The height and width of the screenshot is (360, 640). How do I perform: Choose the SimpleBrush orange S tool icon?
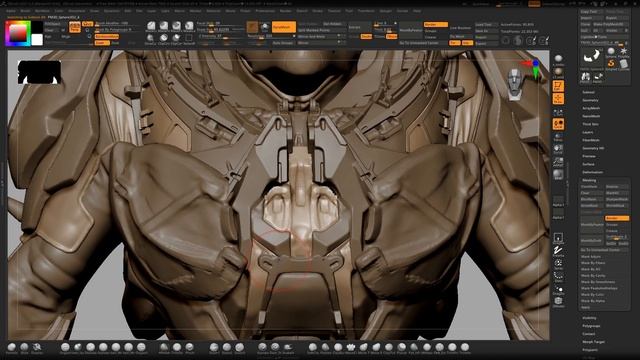(611, 64)
